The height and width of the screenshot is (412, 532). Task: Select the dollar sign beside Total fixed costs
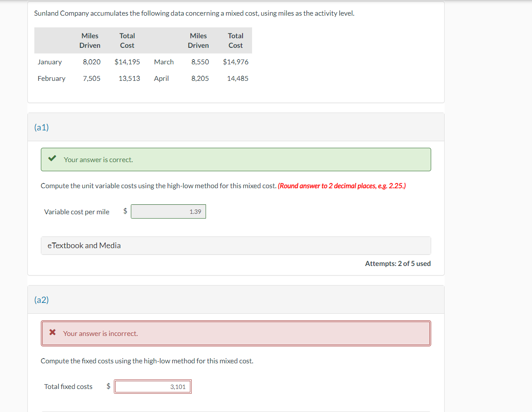[x=108, y=386]
